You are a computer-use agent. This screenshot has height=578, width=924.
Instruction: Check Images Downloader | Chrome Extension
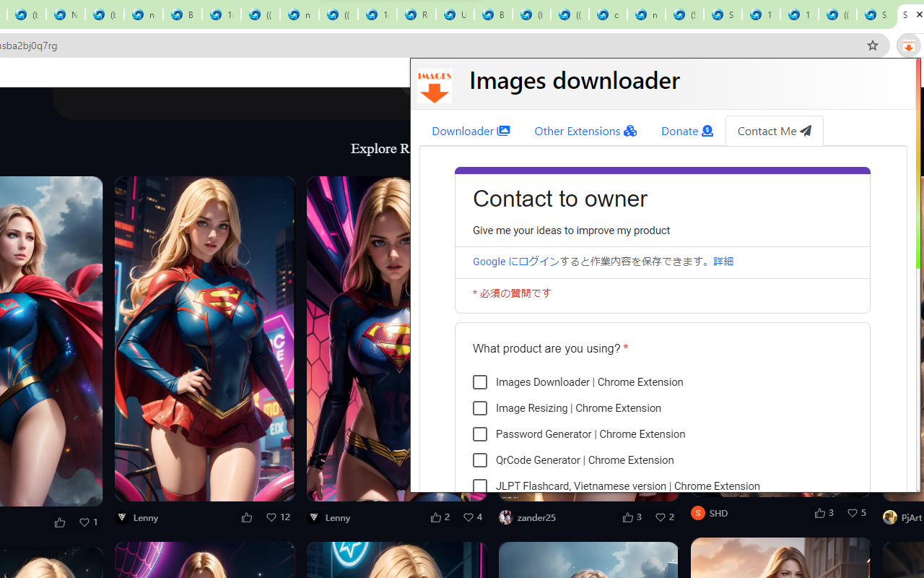(x=480, y=382)
